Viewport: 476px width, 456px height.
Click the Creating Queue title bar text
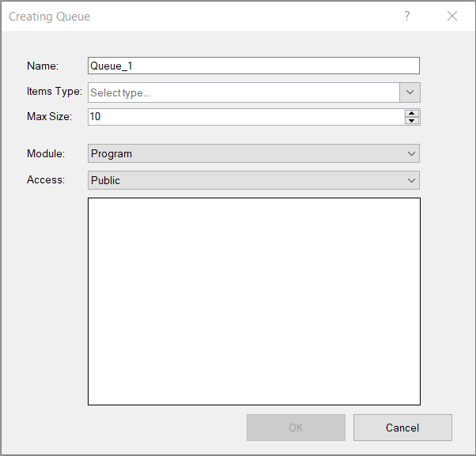49,17
